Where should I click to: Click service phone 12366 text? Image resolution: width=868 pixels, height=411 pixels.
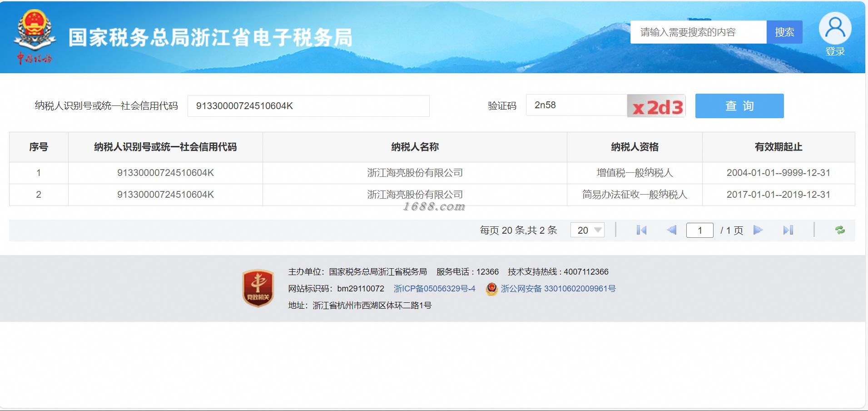click(x=467, y=272)
